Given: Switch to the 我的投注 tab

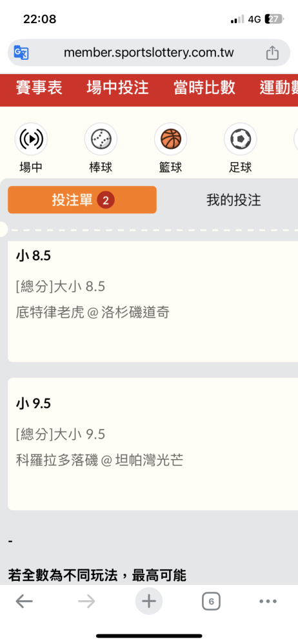Looking at the screenshot, I should (233, 200).
